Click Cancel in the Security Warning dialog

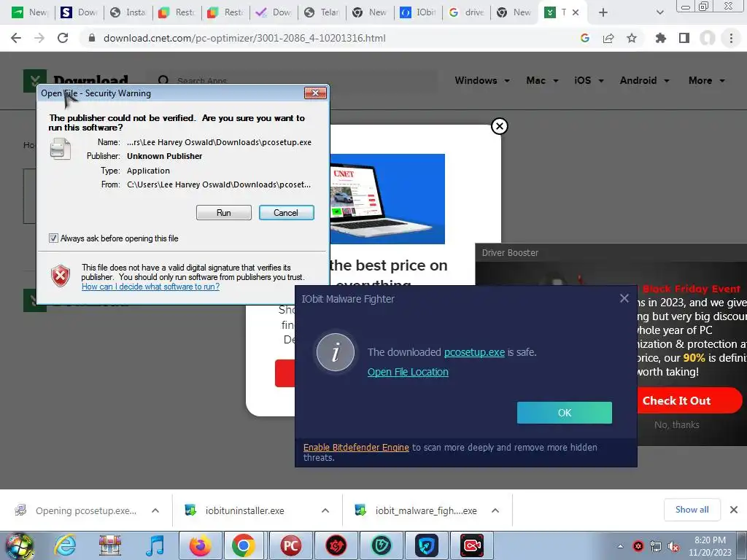[286, 213]
